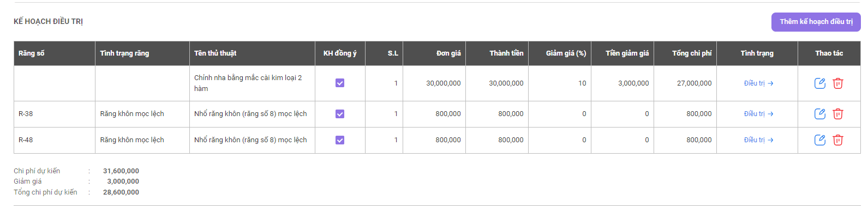Uncheck KH đồng ý for Chỉnh nha row
The height and width of the screenshot is (206, 868).
click(x=340, y=83)
